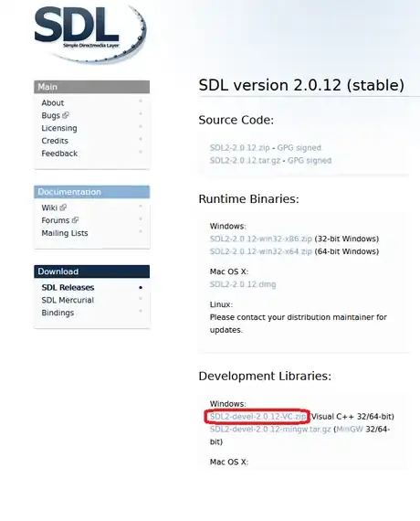Select SDL Releases in the Download menu
This screenshot has height=521, width=420.
pos(68,287)
